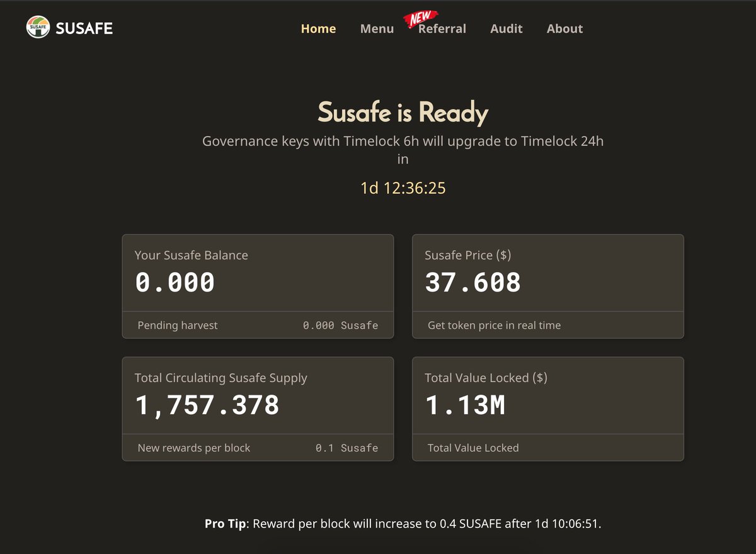Click the Susafe logo icon

38,28
